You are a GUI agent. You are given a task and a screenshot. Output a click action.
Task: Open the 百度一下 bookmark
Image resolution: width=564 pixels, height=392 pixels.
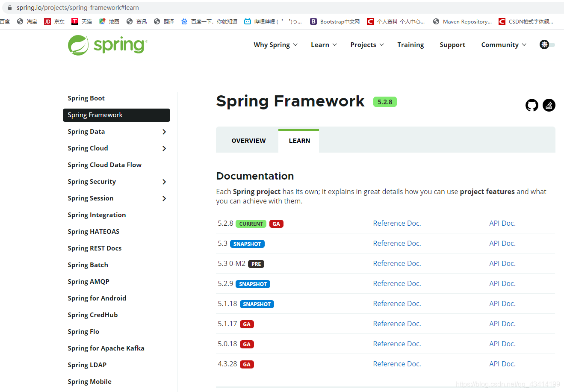[209, 21]
